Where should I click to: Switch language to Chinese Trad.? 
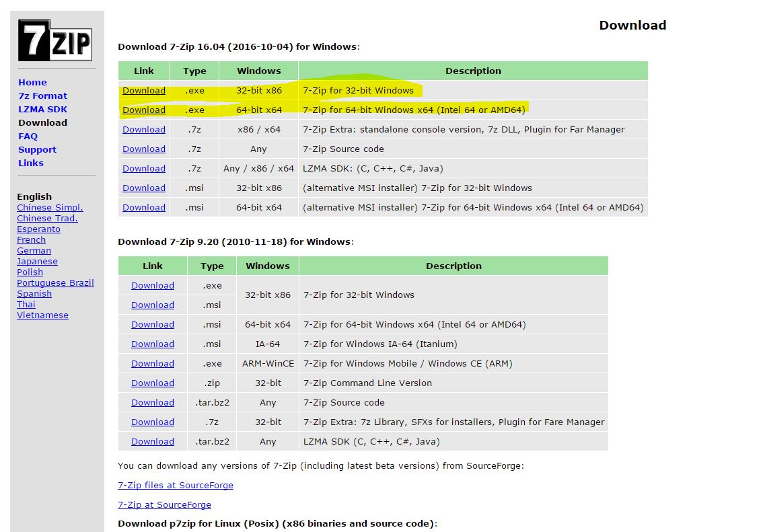[47, 219]
